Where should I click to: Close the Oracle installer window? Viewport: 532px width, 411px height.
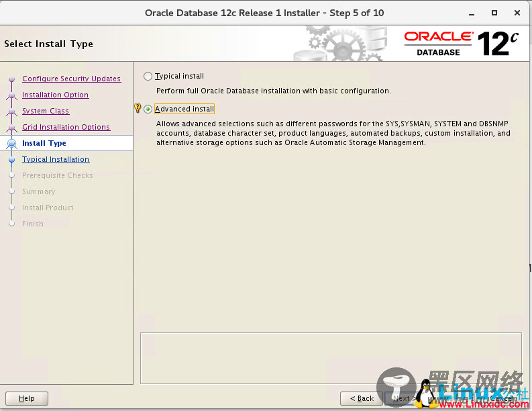pyautogui.click(x=517, y=13)
